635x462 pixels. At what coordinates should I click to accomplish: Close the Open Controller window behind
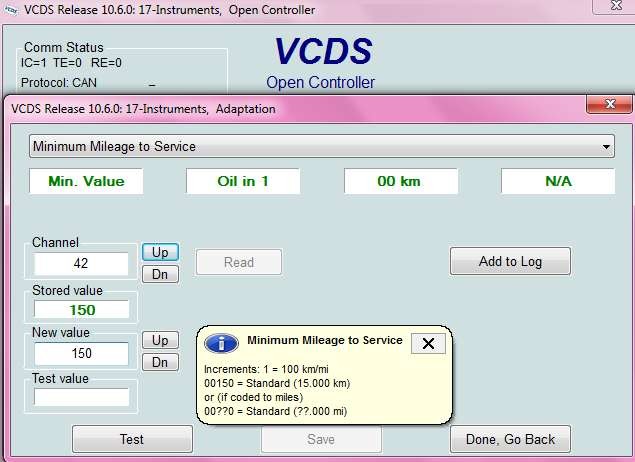[x=616, y=6]
